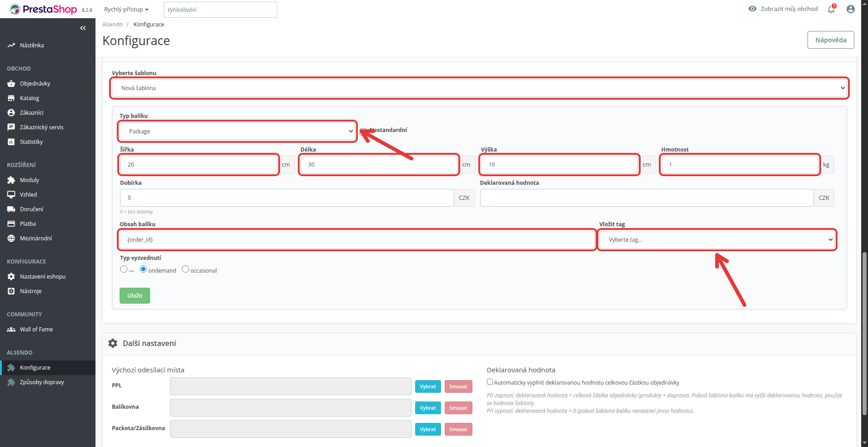
Task: Click the green Uložit button
Action: pyautogui.click(x=135, y=296)
